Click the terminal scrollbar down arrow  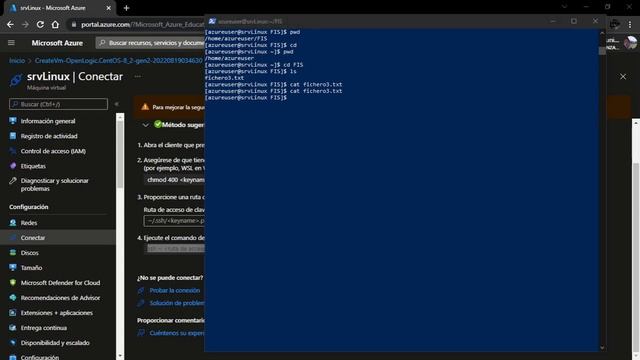point(602,348)
